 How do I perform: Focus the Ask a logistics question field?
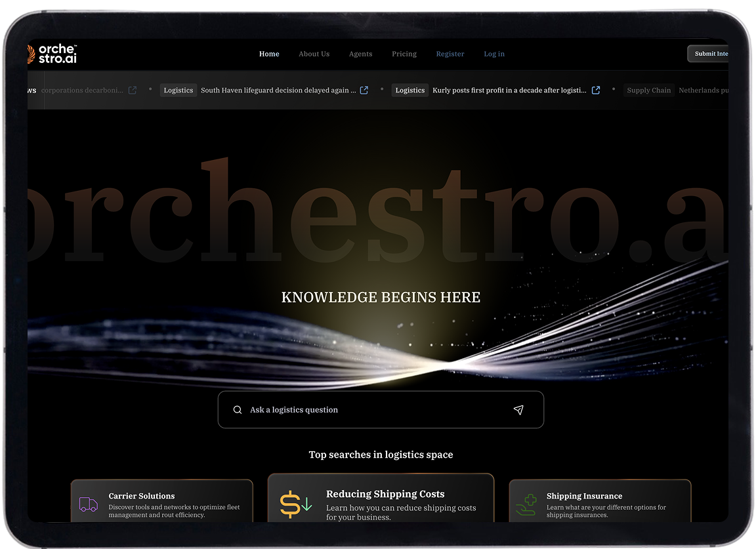[381, 410]
